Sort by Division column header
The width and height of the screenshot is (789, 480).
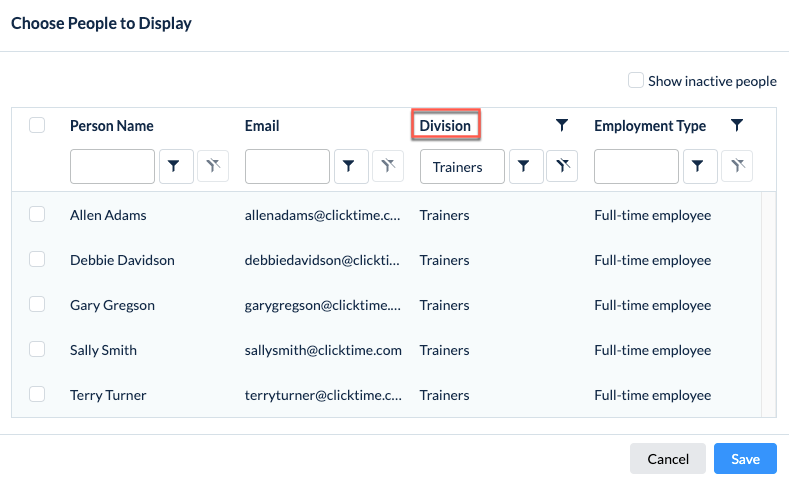(445, 126)
